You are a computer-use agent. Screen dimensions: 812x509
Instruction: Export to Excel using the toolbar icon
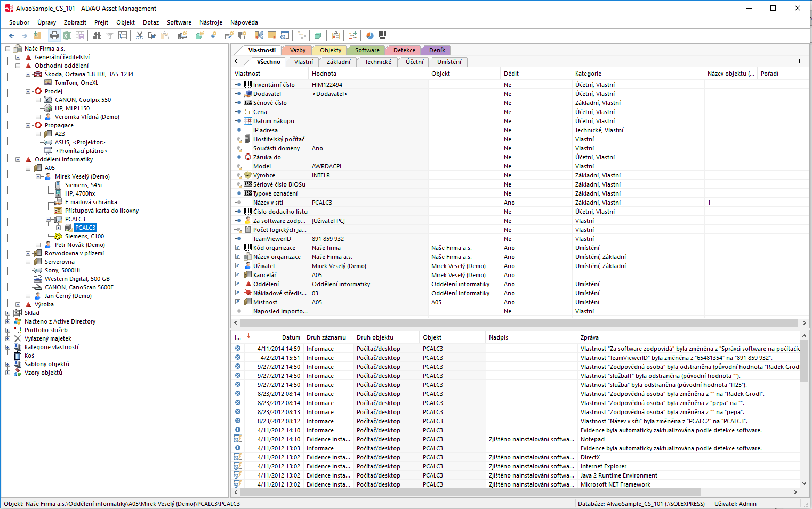click(x=67, y=36)
